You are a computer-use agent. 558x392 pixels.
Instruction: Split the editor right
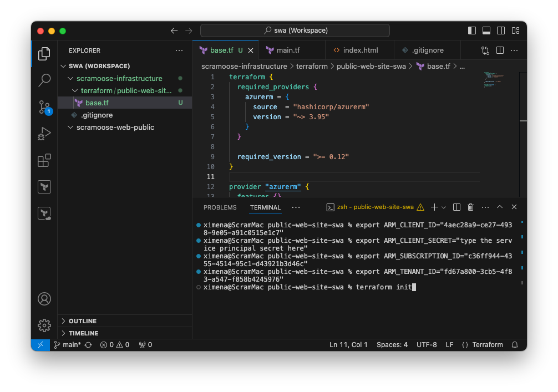500,50
